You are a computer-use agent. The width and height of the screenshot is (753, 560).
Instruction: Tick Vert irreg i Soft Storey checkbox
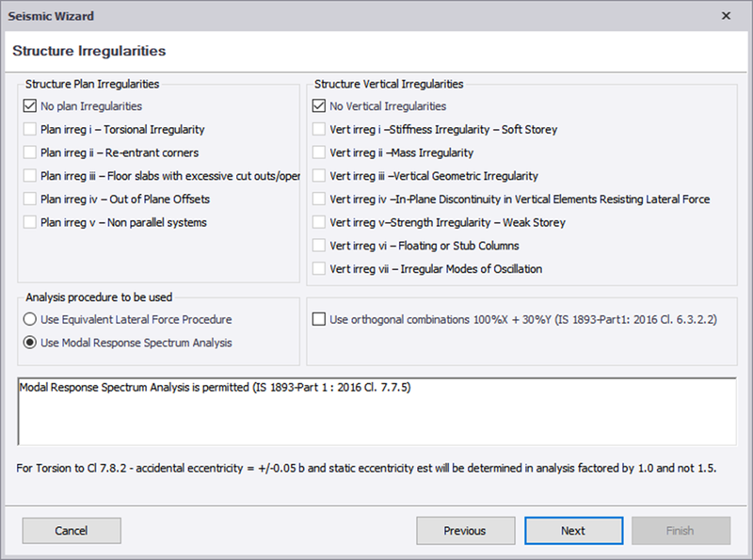[319, 129]
